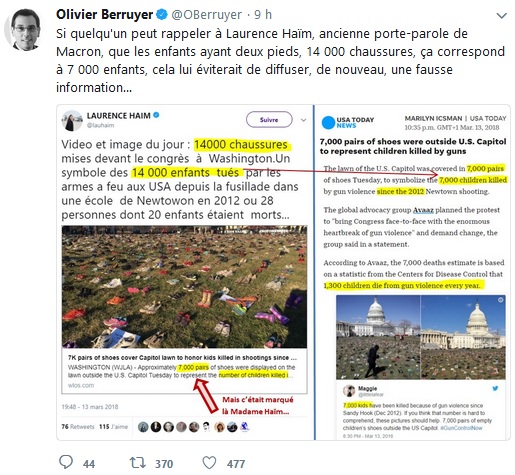Viewport: 515px width, 475px height.
Task: Click the #GunControlNow hashtag
Action: pos(461,428)
